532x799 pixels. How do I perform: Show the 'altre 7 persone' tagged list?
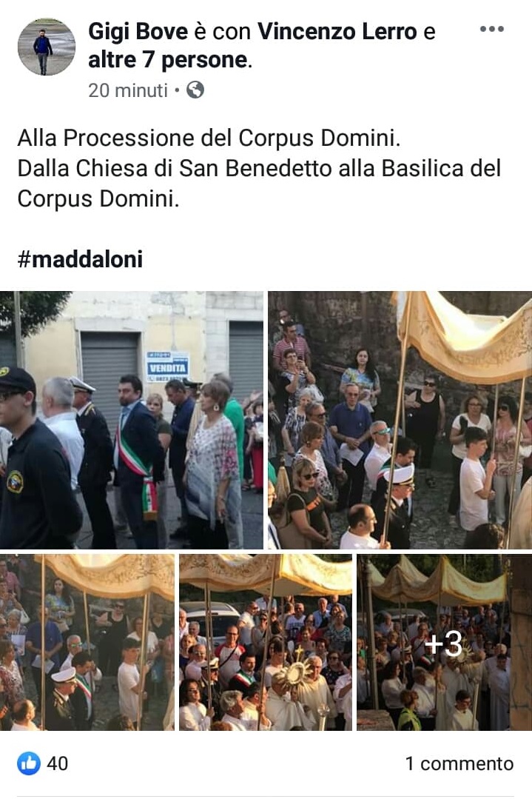pos(168,60)
